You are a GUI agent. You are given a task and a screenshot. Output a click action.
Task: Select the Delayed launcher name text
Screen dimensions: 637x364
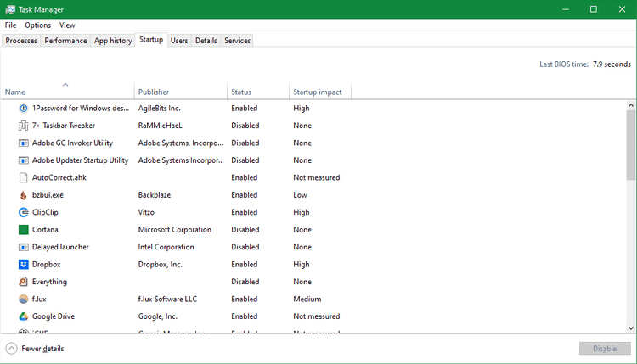60,247
